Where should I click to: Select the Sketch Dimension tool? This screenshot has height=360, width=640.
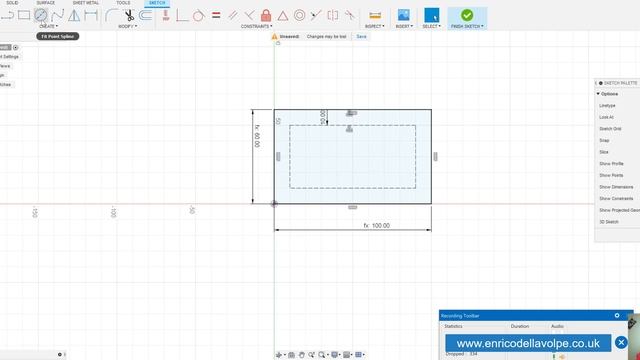[91, 16]
